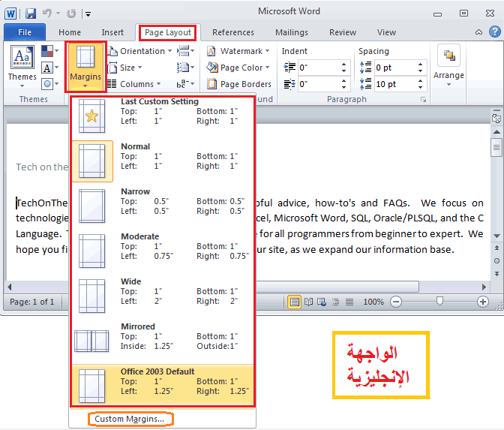Viewport: 504px width, 430px height.
Task: Open Theme Fonts dropdown
Action: [49, 68]
